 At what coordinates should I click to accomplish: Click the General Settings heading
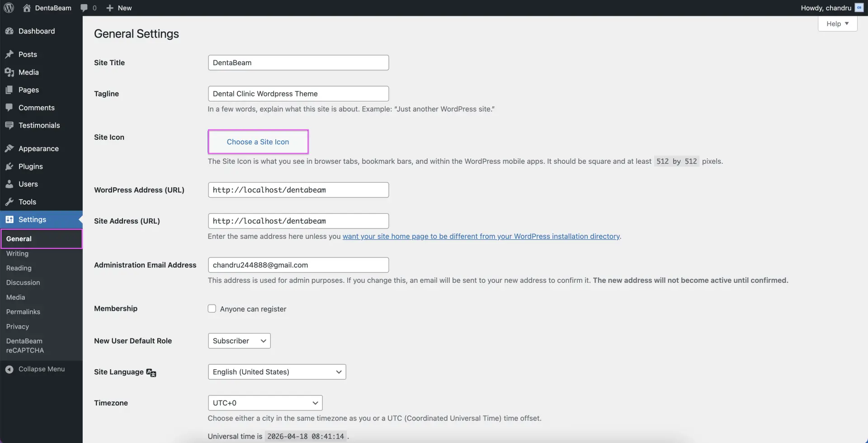click(x=137, y=34)
